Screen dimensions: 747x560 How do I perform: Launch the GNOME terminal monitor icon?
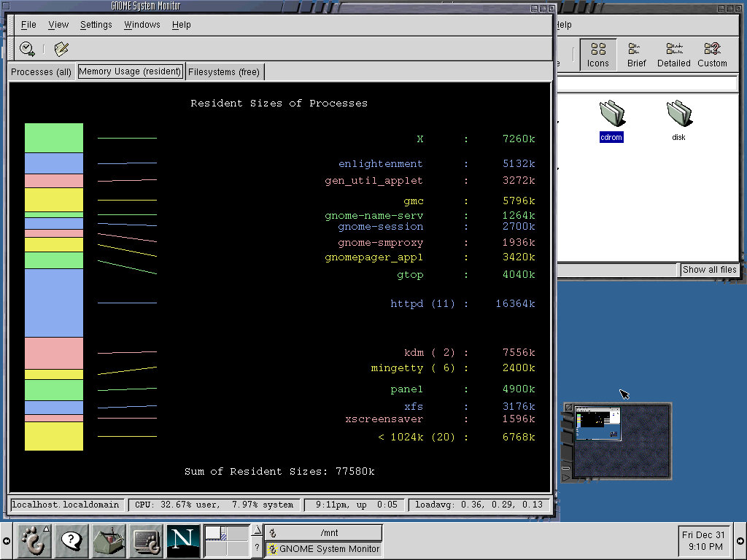pyautogui.click(x=146, y=541)
